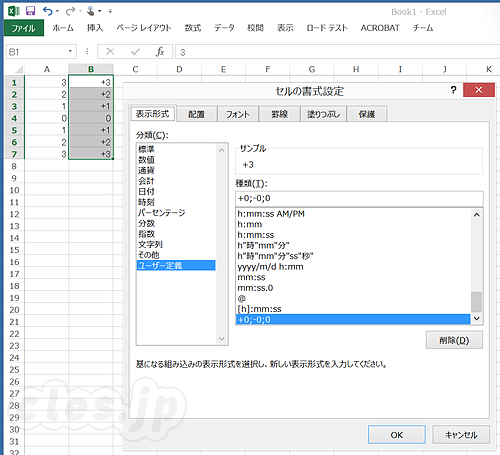
Task: Click type list scroll up arrow
Action: click(477, 215)
